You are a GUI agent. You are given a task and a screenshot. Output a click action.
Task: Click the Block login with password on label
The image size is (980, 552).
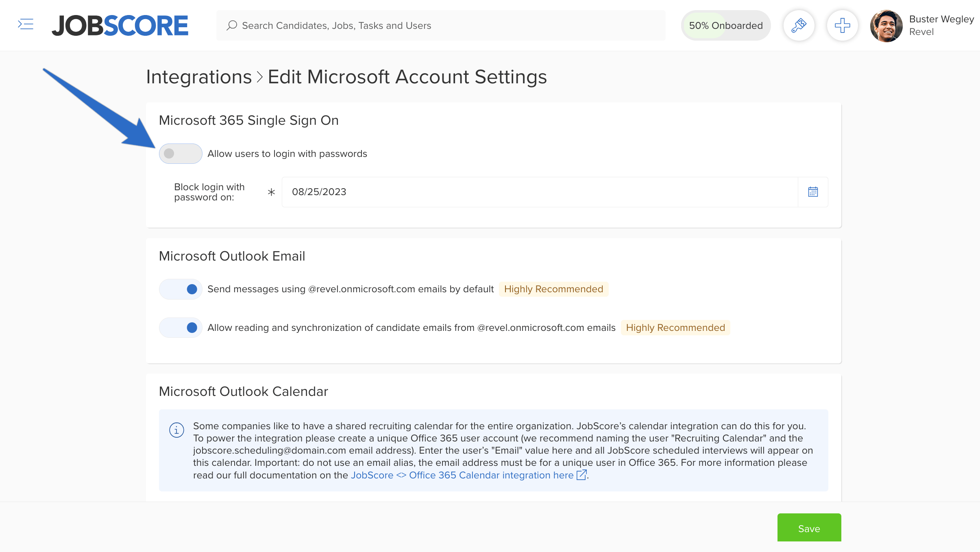click(209, 192)
